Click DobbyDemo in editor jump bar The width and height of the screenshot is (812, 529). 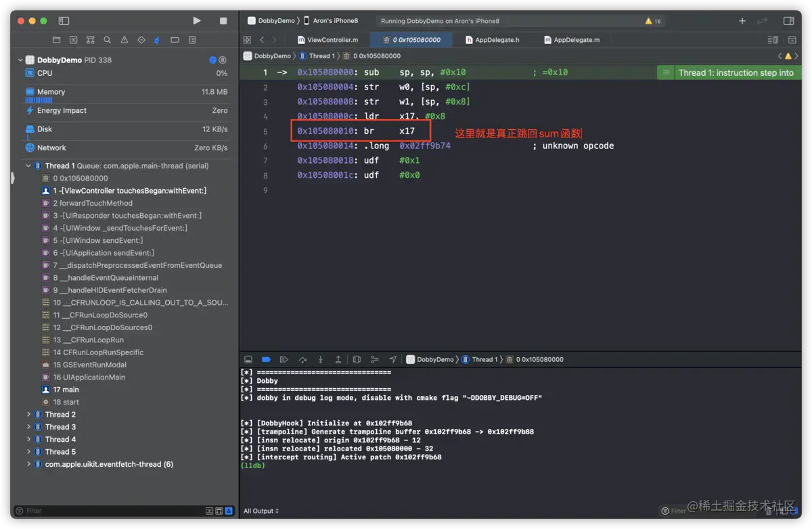pos(267,56)
